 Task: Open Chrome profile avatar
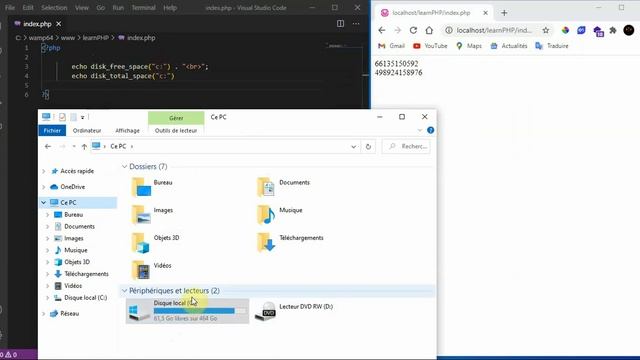(629, 30)
